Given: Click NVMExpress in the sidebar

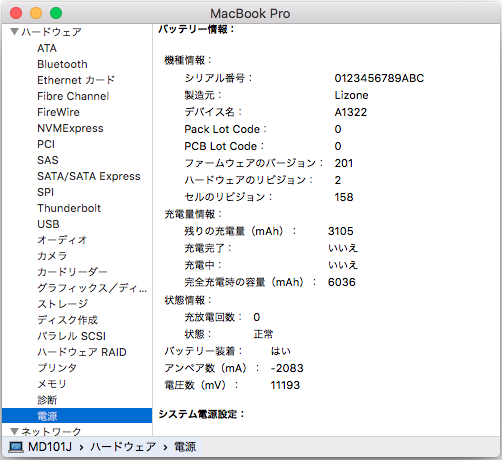Looking at the screenshot, I should pyautogui.click(x=70, y=128).
